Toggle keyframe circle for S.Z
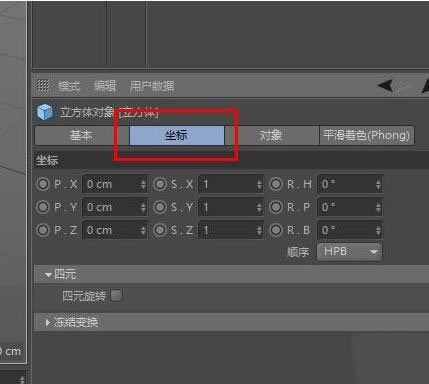429x384 pixels. point(160,230)
